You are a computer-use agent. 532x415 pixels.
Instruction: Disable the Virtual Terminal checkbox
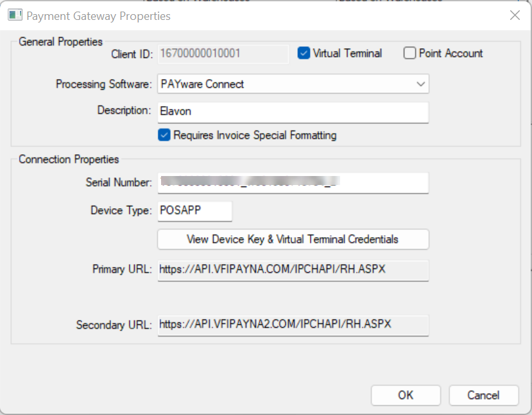tap(304, 53)
